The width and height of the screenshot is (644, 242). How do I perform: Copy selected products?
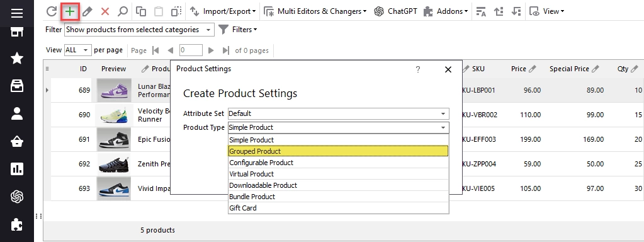141,11
